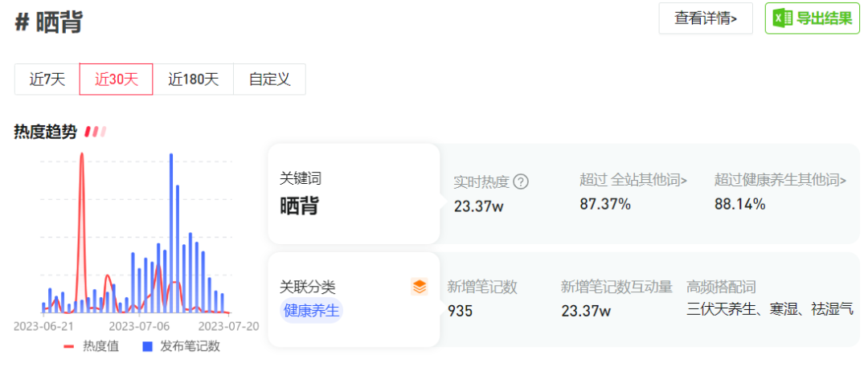Expand 超过健康养生其他词 comparison
Screen dimensions: 868x367
coord(780,180)
